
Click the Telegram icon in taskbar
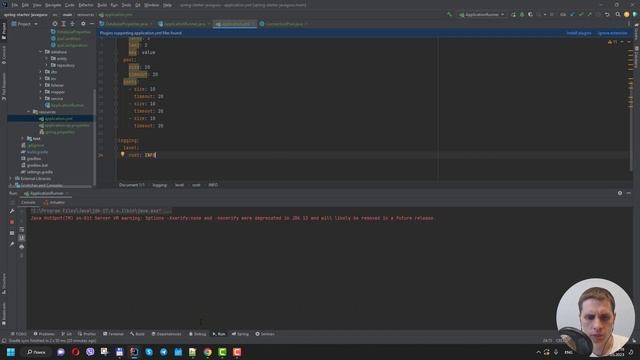pos(164,352)
